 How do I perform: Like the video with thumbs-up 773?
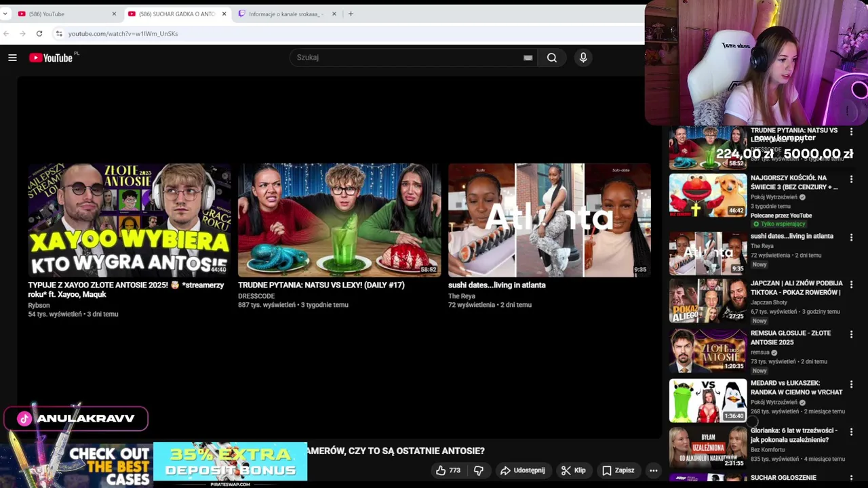448,470
